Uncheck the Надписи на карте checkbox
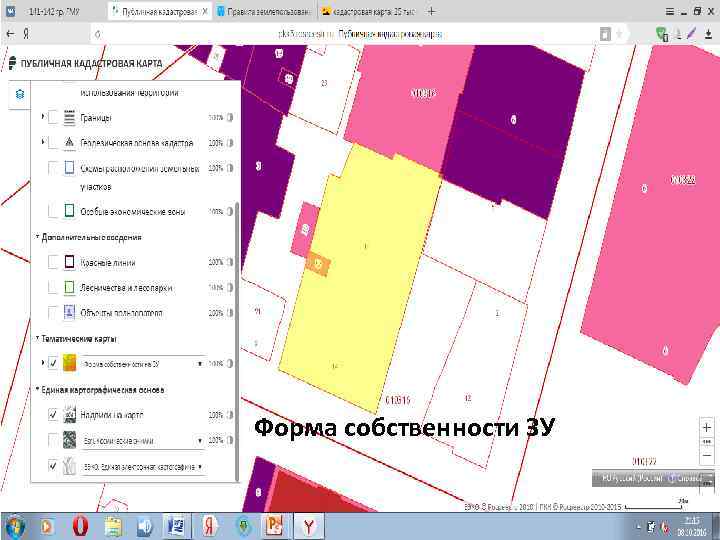This screenshot has height=540, width=720. click(x=53, y=415)
